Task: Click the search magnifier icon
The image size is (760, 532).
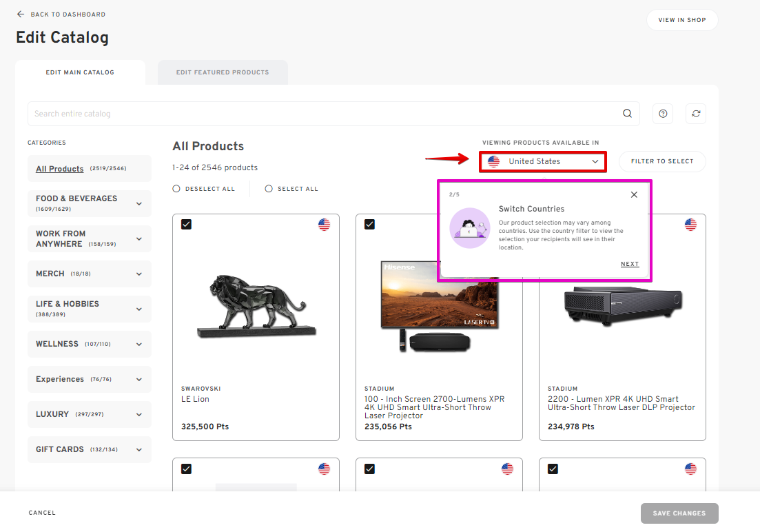Action: pyautogui.click(x=627, y=114)
